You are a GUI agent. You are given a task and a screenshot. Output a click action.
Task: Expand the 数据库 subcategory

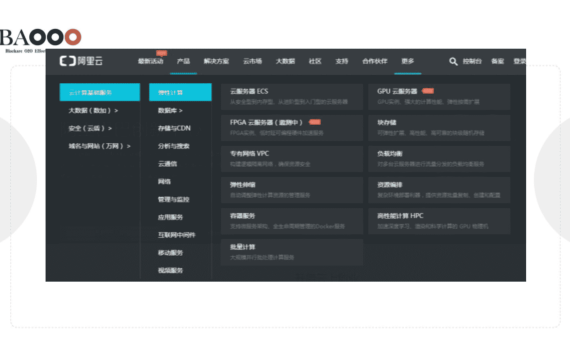(170, 110)
